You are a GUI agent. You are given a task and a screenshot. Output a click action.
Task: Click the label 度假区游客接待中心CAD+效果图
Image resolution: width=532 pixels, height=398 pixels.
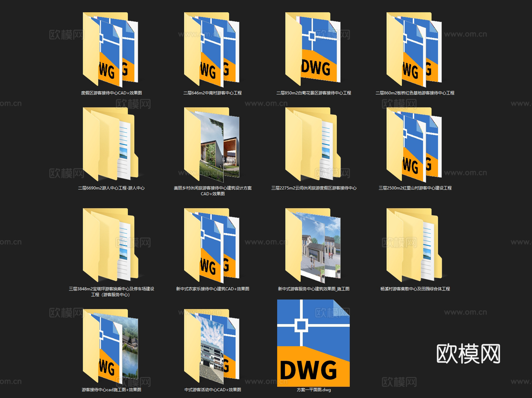[x=111, y=93]
